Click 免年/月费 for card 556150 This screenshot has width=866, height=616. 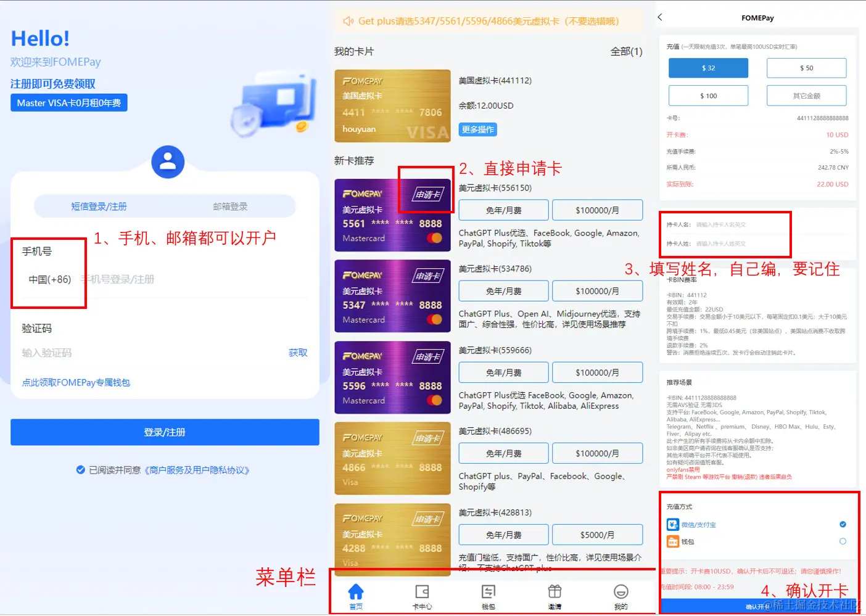[x=504, y=210]
